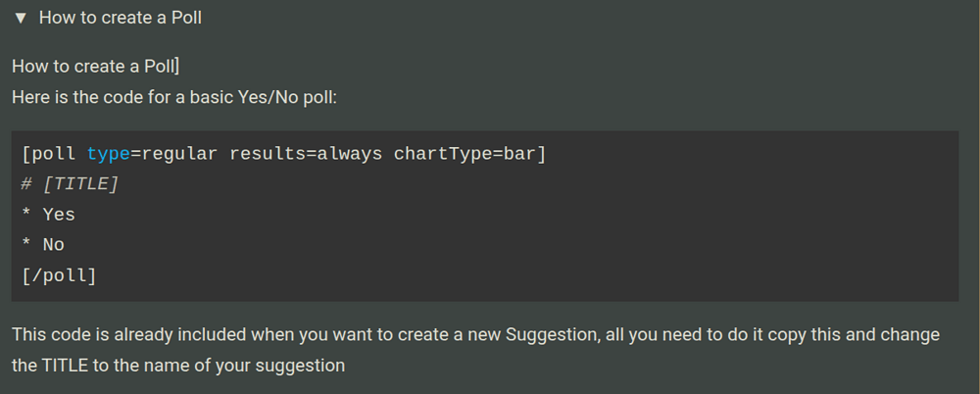The height and width of the screenshot is (394, 980).
Task: Click the '# [TITLE]' comment line
Action: click(69, 184)
